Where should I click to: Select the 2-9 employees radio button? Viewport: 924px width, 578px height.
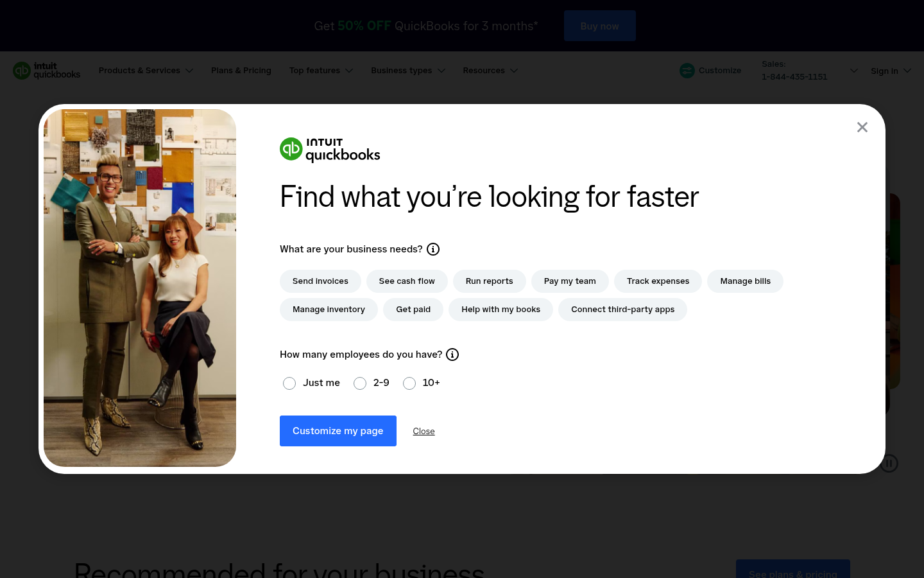point(360,383)
